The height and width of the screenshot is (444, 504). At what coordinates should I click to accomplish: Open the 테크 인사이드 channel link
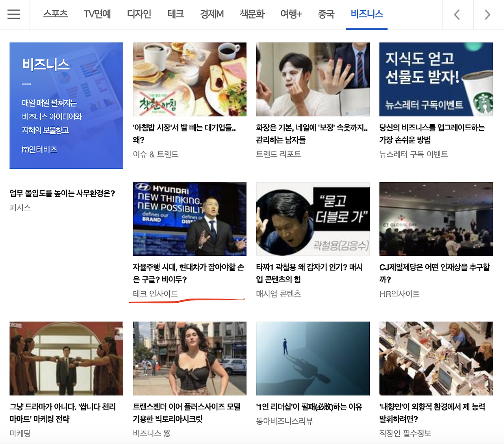coord(154,294)
